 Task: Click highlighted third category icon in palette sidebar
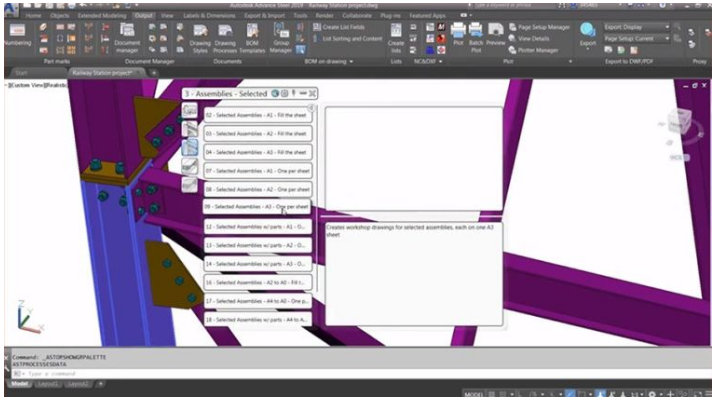pyautogui.click(x=190, y=148)
